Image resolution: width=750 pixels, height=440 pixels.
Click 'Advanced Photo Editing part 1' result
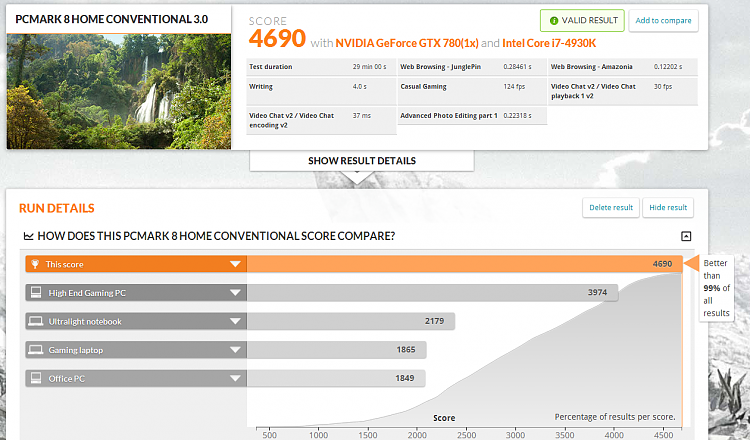coord(472,115)
